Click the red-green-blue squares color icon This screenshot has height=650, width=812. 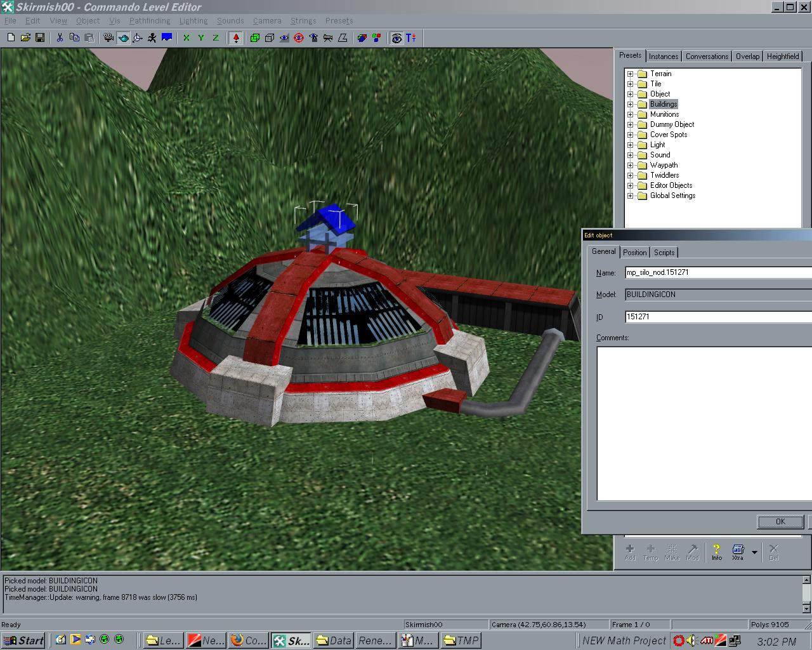(377, 38)
